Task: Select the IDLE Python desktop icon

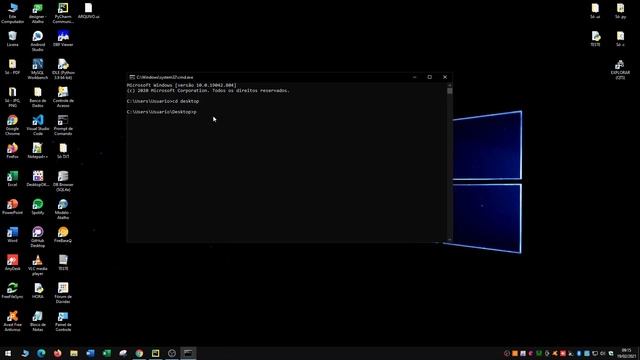Action: pos(63,69)
